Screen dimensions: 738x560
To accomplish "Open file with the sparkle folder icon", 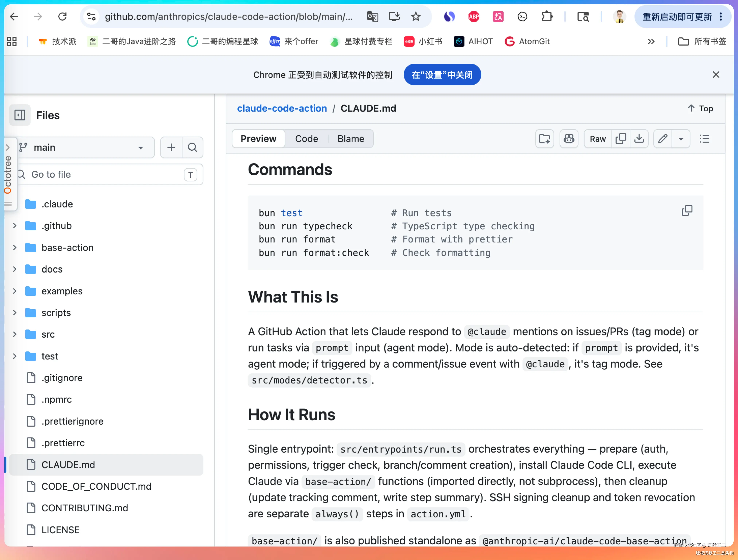I will click(545, 139).
